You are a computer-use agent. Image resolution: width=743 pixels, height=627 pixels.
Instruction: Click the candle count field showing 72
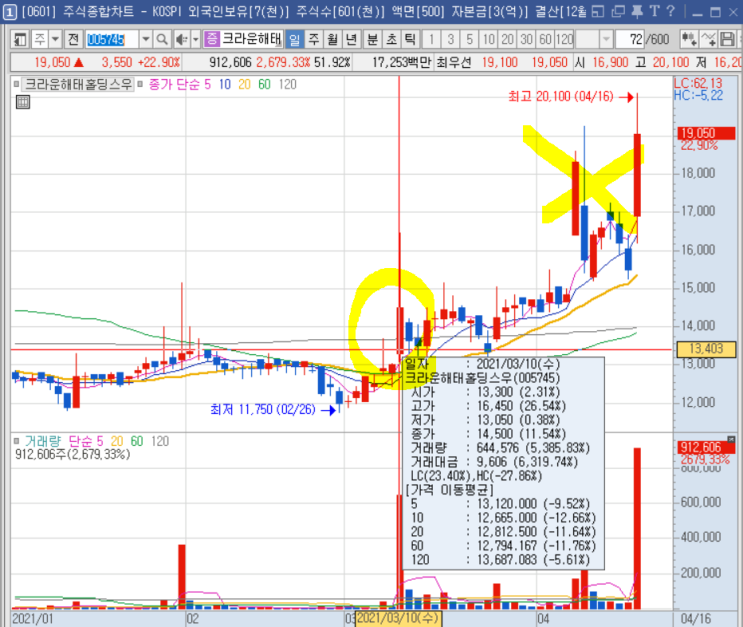[x=630, y=39]
